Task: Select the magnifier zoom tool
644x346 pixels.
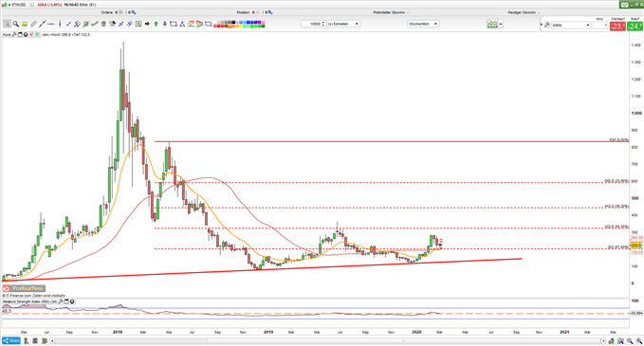Action: coord(15,24)
